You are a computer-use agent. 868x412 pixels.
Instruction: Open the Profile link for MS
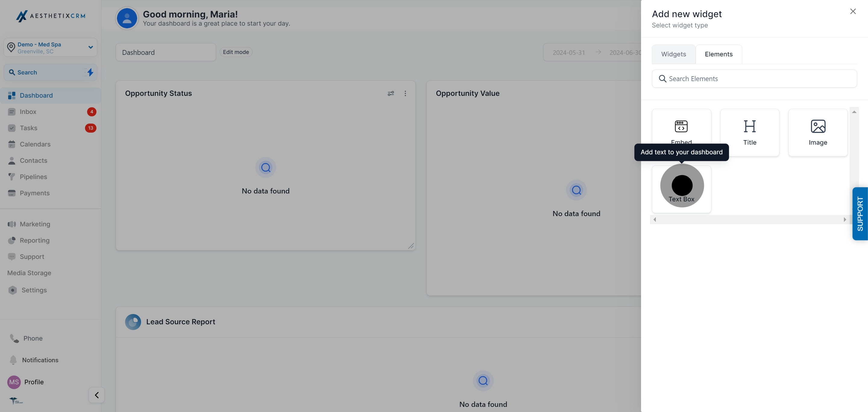pos(34,382)
